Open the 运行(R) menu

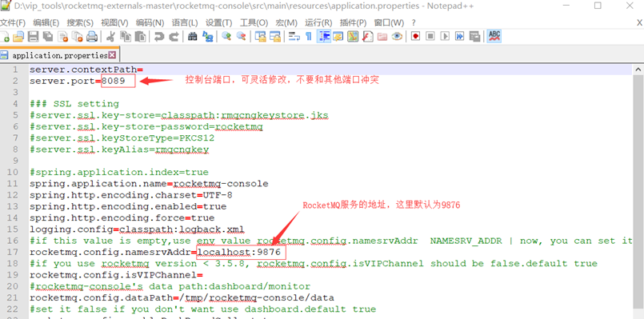[318, 22]
